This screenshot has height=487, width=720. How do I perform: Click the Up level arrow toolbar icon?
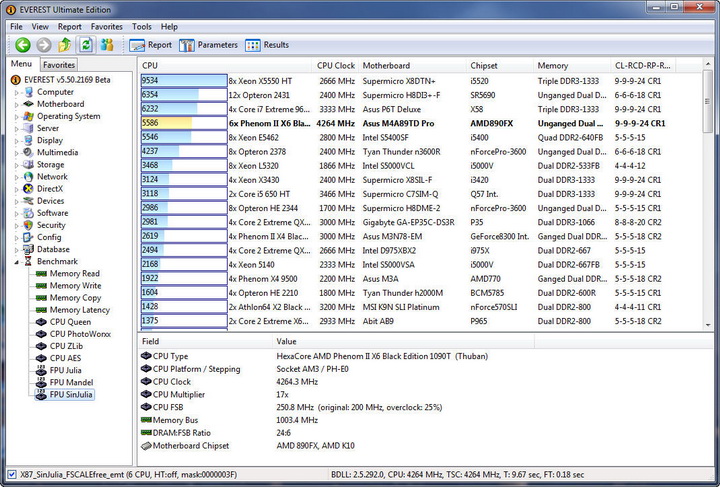(x=65, y=45)
